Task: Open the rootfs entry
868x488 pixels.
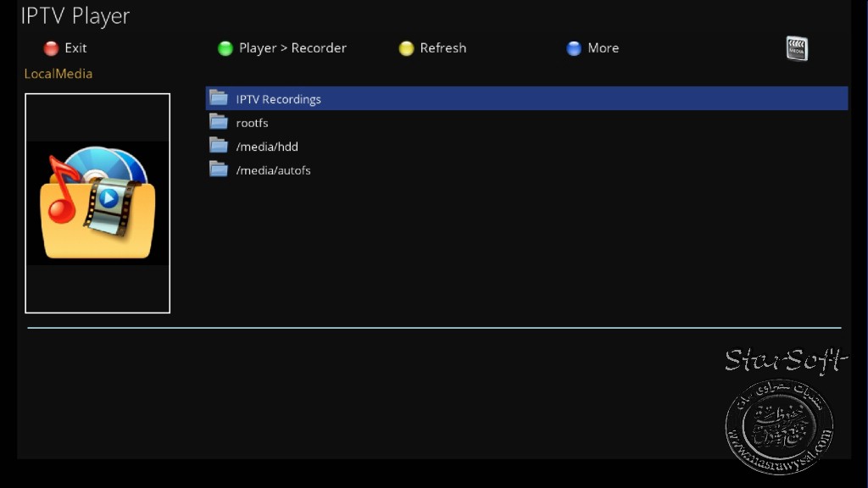Action: click(526, 122)
